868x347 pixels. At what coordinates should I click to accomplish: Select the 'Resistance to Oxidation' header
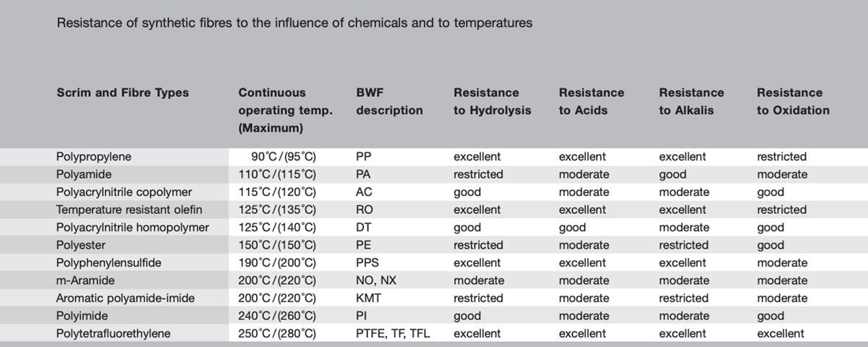point(793,101)
